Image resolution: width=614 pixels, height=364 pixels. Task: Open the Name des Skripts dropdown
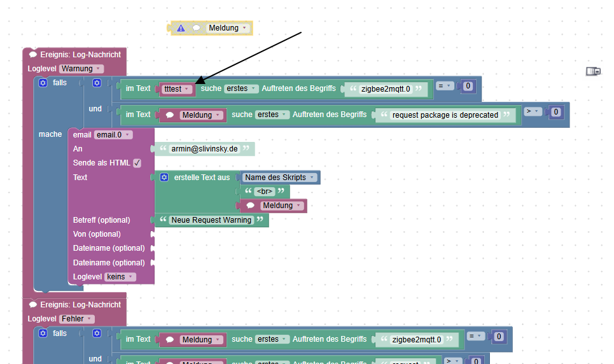tap(280, 178)
